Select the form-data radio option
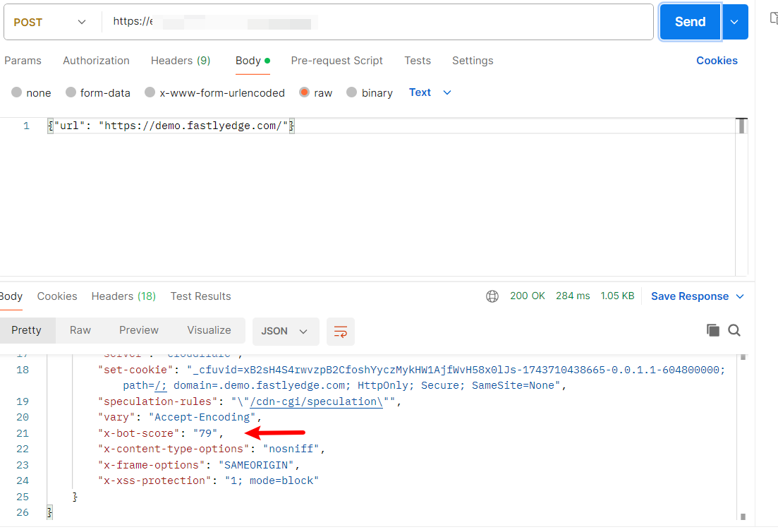 tap(71, 92)
